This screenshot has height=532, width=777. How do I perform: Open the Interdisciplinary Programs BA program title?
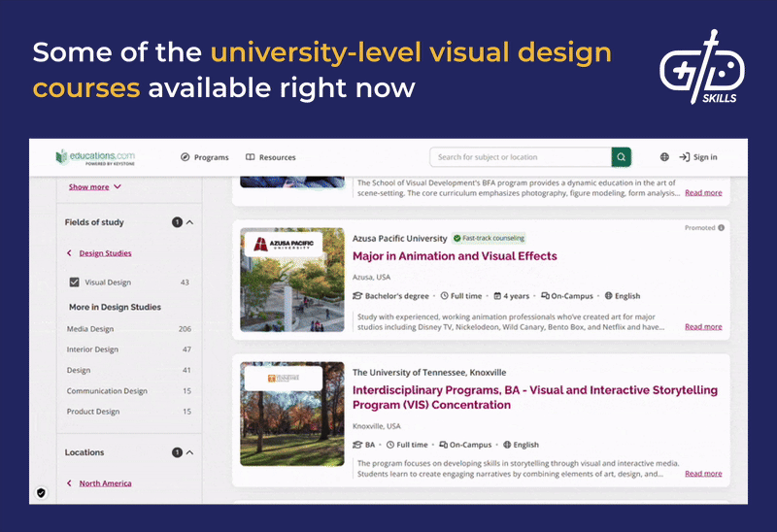535,397
